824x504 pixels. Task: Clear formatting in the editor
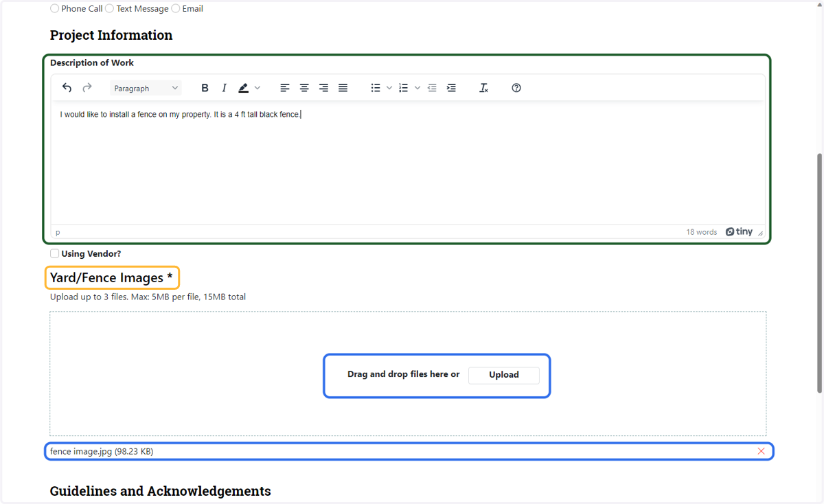[483, 88]
